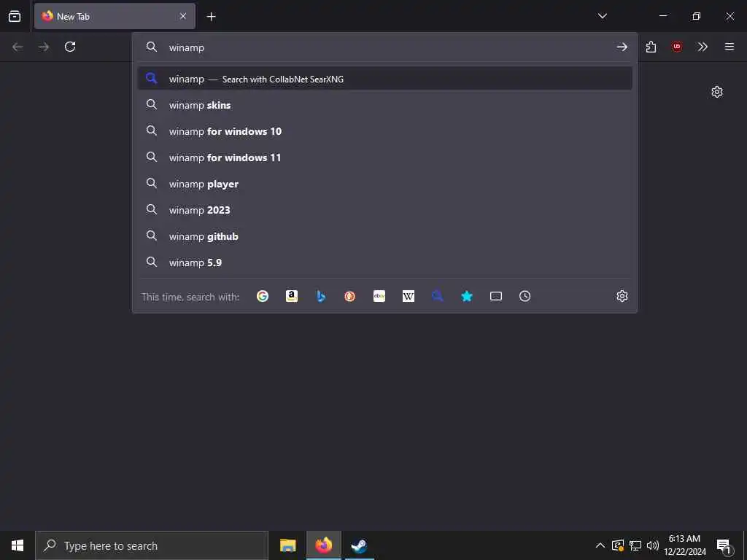Open the extensions puzzle icon
Viewport: 747px width, 560px height.
pyautogui.click(x=651, y=47)
